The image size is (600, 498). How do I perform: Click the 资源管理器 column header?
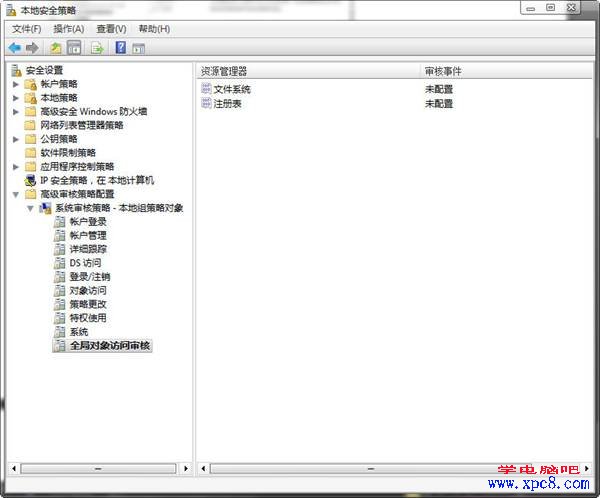[x=224, y=71]
